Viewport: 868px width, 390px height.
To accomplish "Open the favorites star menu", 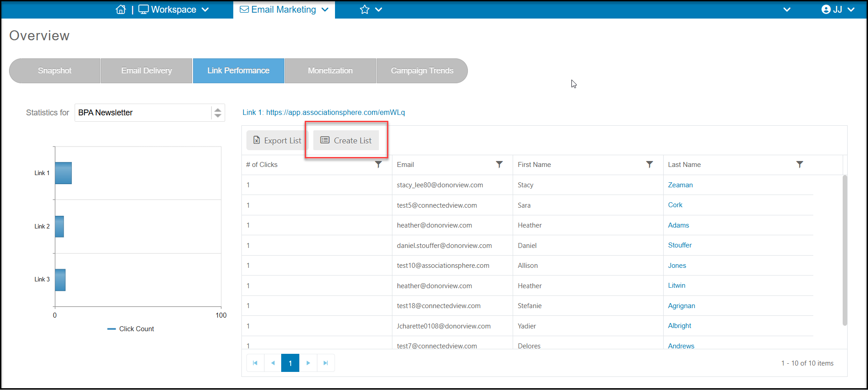I will [371, 10].
